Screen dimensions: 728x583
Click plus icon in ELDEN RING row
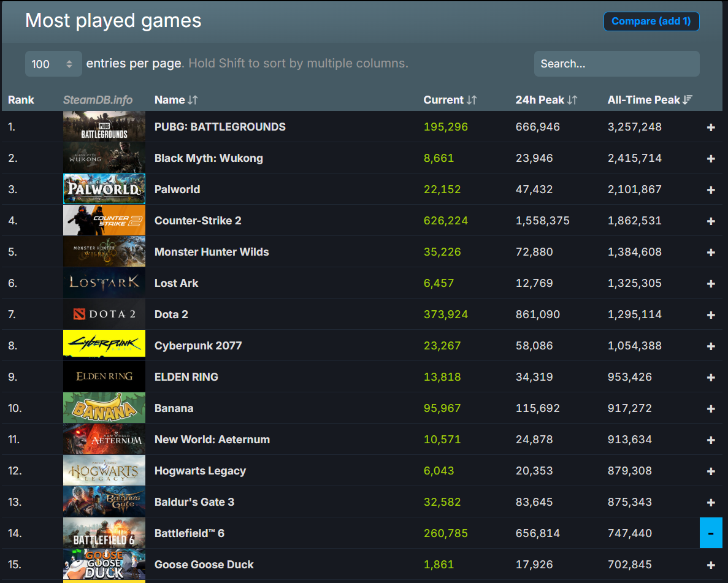pyautogui.click(x=711, y=378)
